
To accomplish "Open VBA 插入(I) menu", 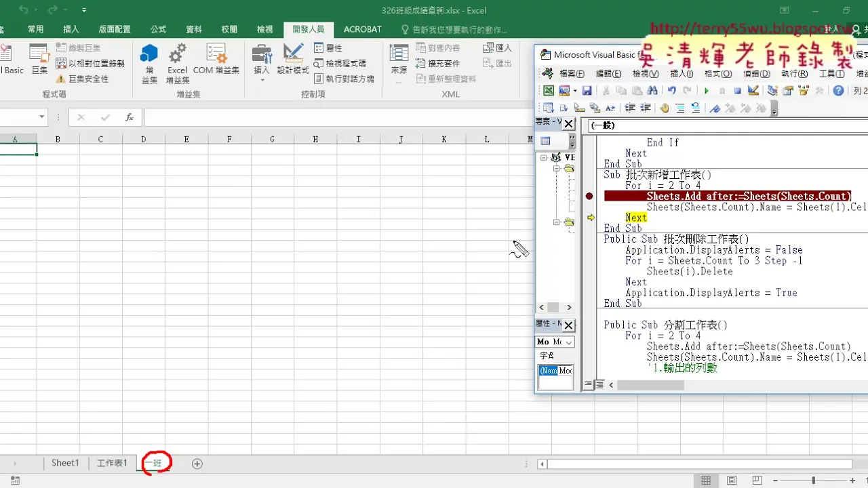I will [x=682, y=74].
